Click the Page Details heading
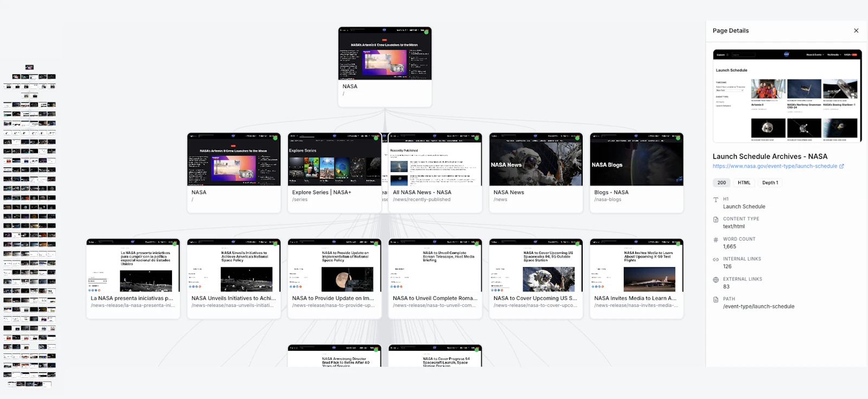Screen dimensions: 868x399 731,31
